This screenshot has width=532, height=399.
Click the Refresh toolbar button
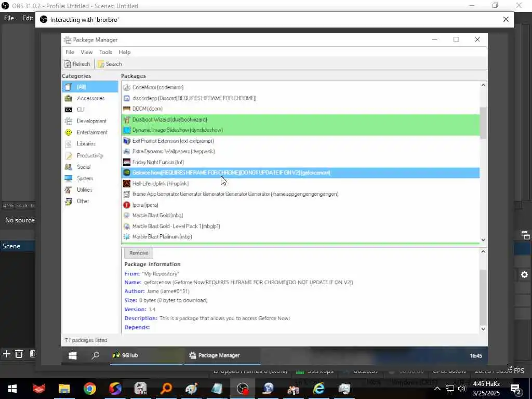77,64
